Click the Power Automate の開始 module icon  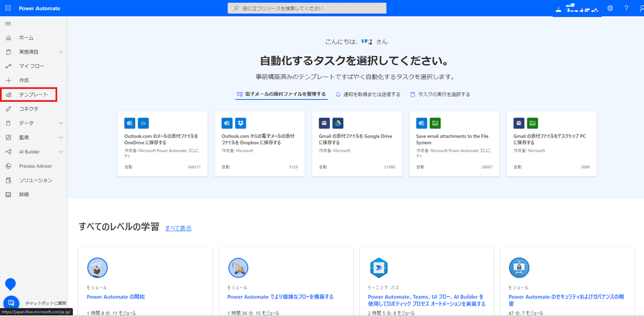click(98, 268)
